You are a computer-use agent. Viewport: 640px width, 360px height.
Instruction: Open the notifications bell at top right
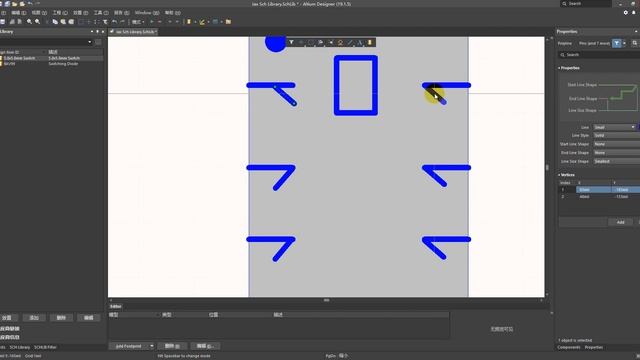(x=634, y=13)
